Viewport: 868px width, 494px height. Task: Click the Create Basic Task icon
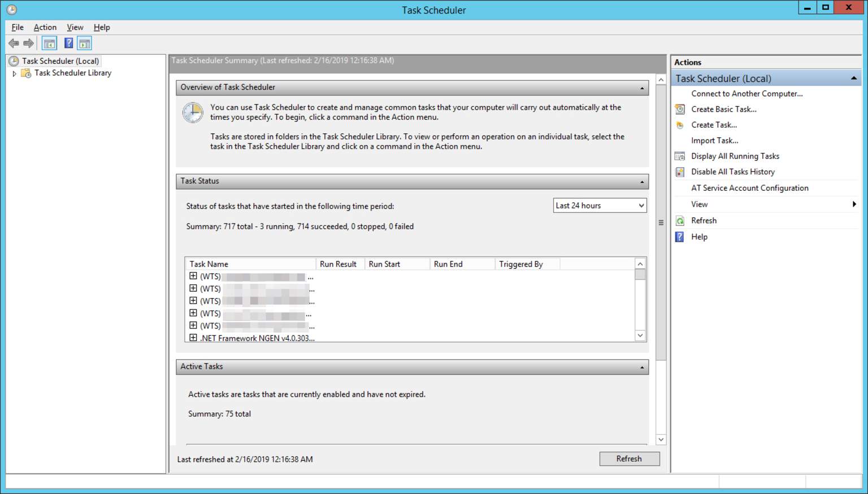680,109
